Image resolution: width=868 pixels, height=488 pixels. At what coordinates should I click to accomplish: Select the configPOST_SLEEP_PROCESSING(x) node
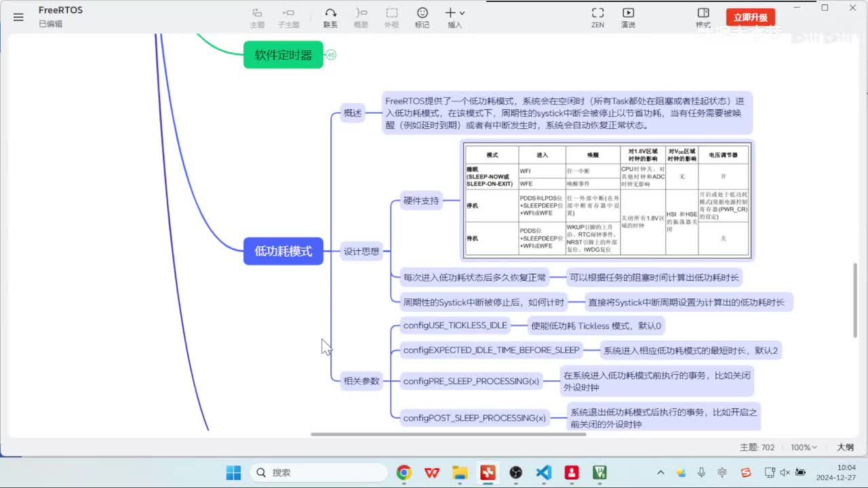[475, 418]
